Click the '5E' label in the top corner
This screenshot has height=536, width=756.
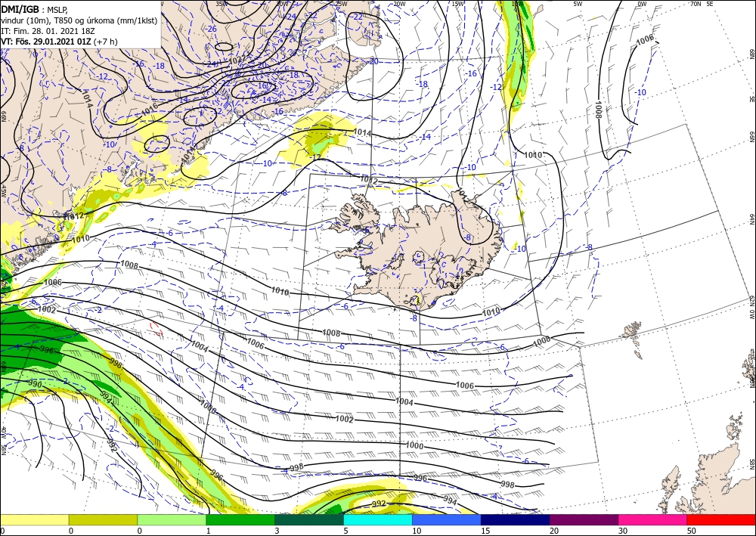click(709, 4)
